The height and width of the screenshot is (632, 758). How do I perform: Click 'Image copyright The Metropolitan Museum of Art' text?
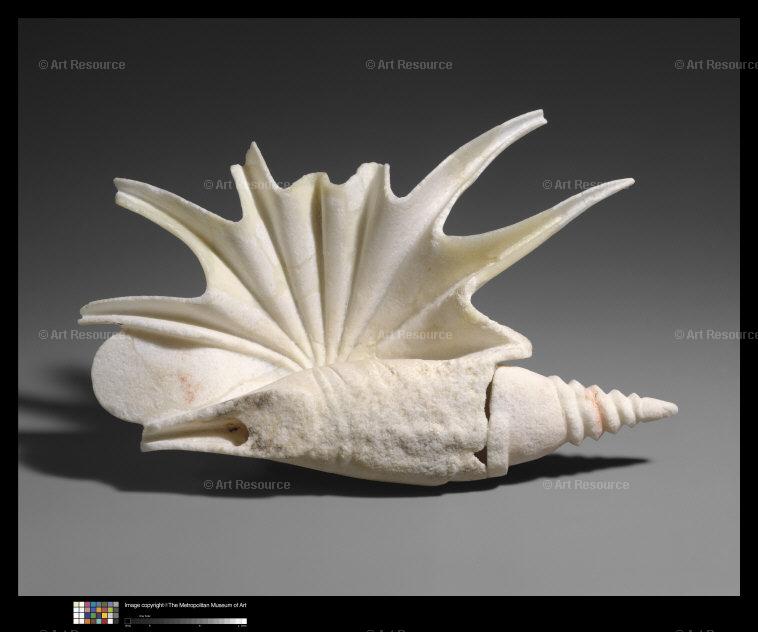(x=185, y=605)
